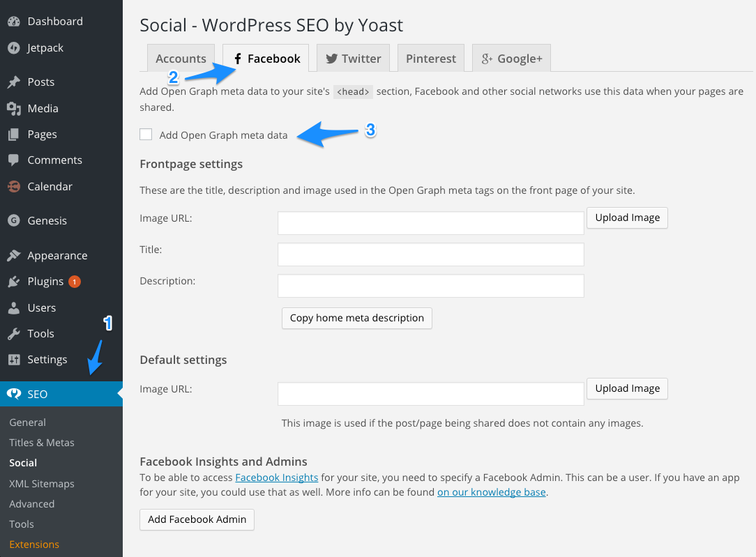Click the Calendar icon in the sidebar
Screen dimensions: 756x557
[14, 186]
